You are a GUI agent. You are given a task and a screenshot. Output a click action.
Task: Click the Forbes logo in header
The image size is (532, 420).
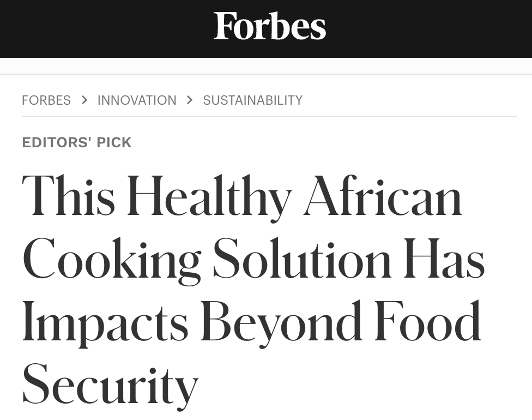tap(270, 26)
